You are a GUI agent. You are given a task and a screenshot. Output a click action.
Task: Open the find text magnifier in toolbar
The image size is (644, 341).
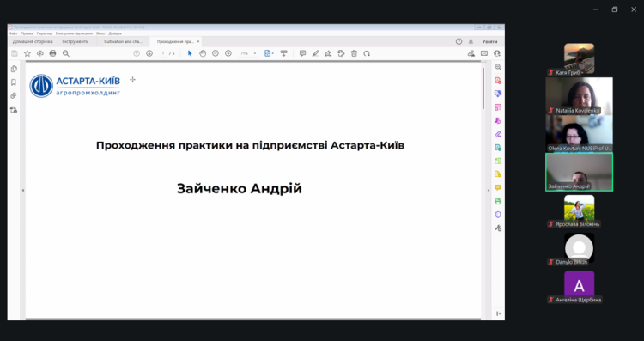[x=66, y=53]
